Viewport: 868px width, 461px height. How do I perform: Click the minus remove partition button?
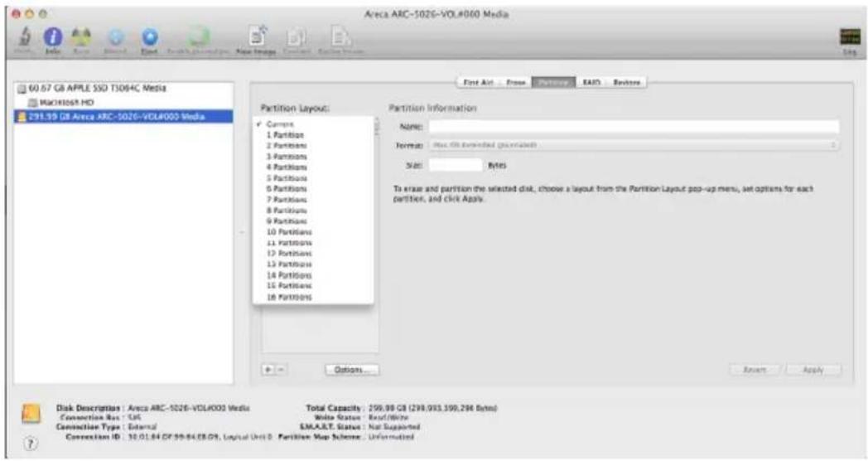pyautogui.click(x=282, y=370)
